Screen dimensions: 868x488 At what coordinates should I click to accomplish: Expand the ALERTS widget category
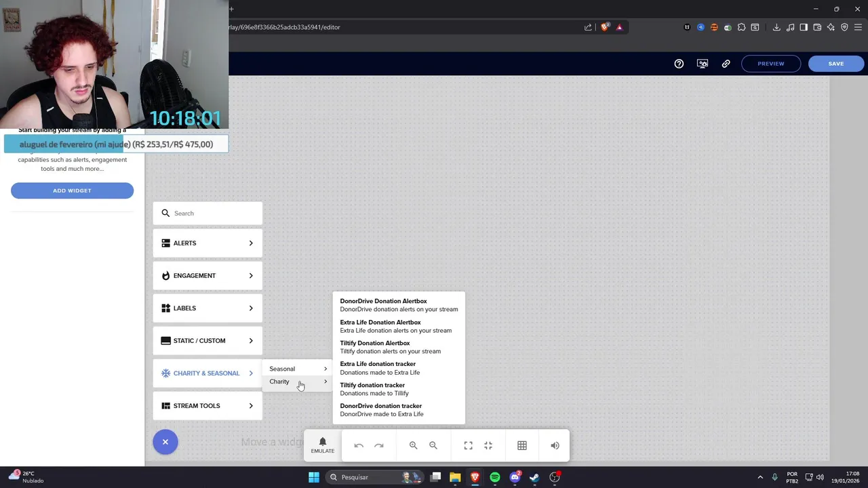click(208, 243)
